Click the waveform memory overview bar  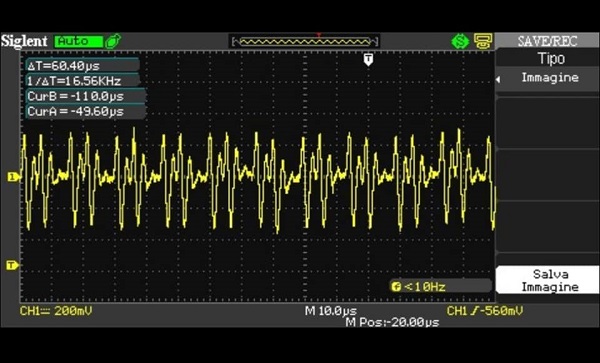[x=305, y=41]
